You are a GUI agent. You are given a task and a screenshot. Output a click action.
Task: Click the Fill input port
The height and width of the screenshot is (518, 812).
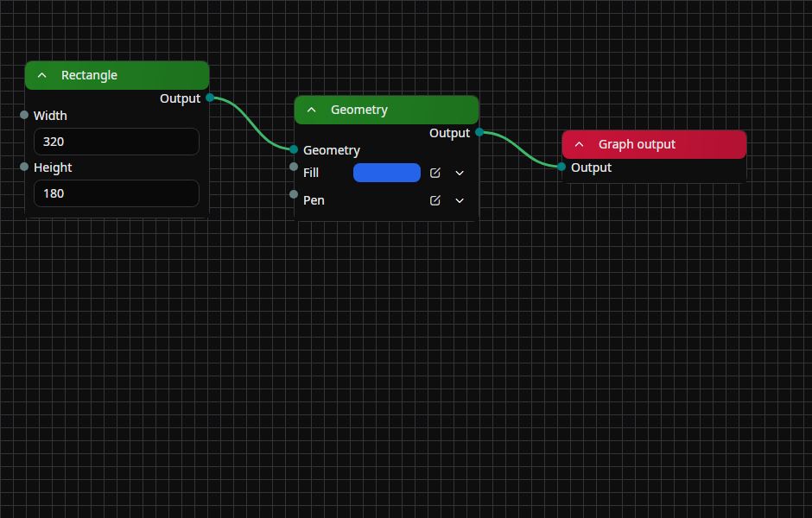294,167
